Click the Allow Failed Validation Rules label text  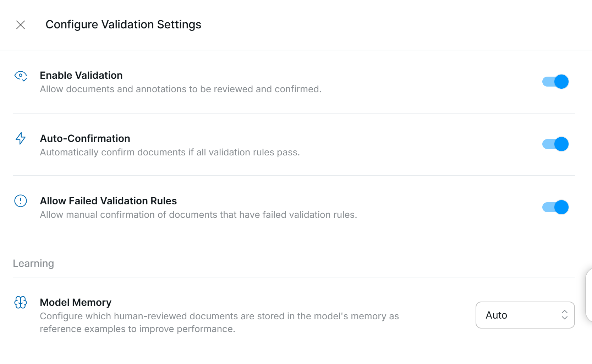pos(108,201)
